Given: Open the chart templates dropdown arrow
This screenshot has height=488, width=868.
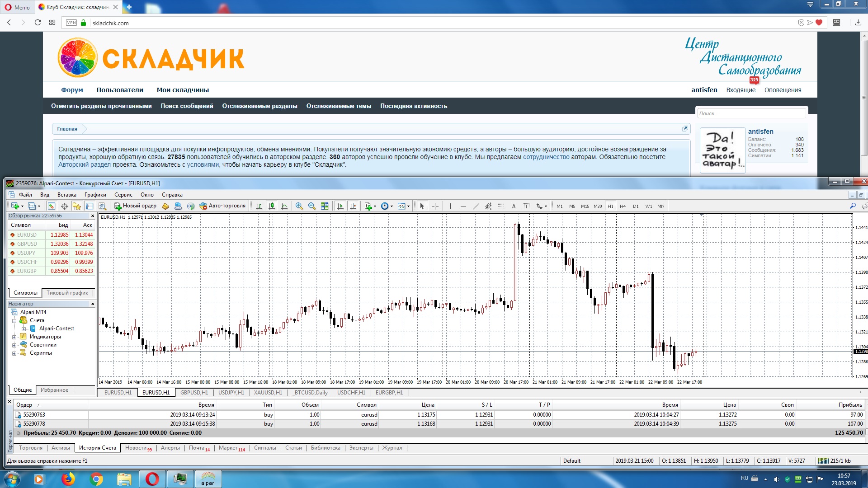Looking at the screenshot, I should point(408,206).
